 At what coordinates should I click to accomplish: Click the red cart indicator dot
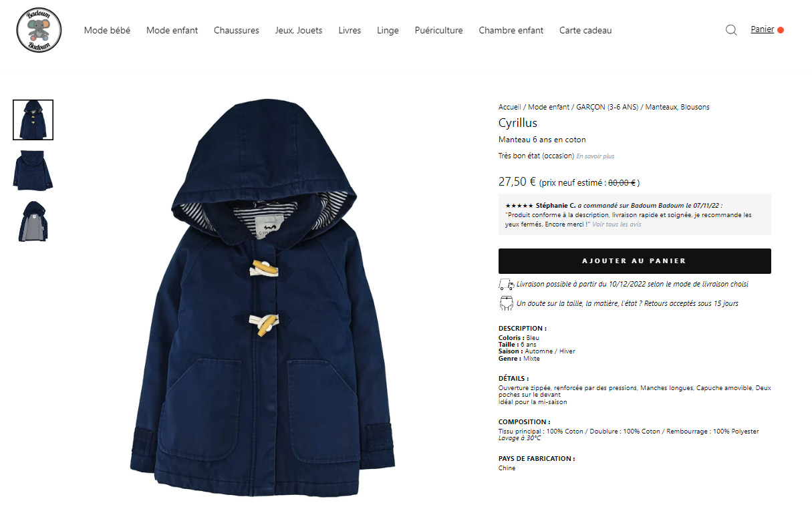click(x=781, y=30)
